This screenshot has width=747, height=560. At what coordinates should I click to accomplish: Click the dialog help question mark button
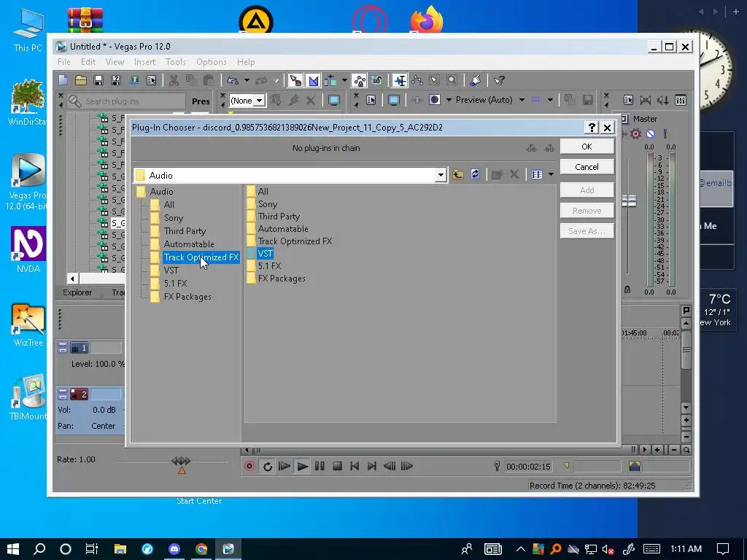click(591, 128)
